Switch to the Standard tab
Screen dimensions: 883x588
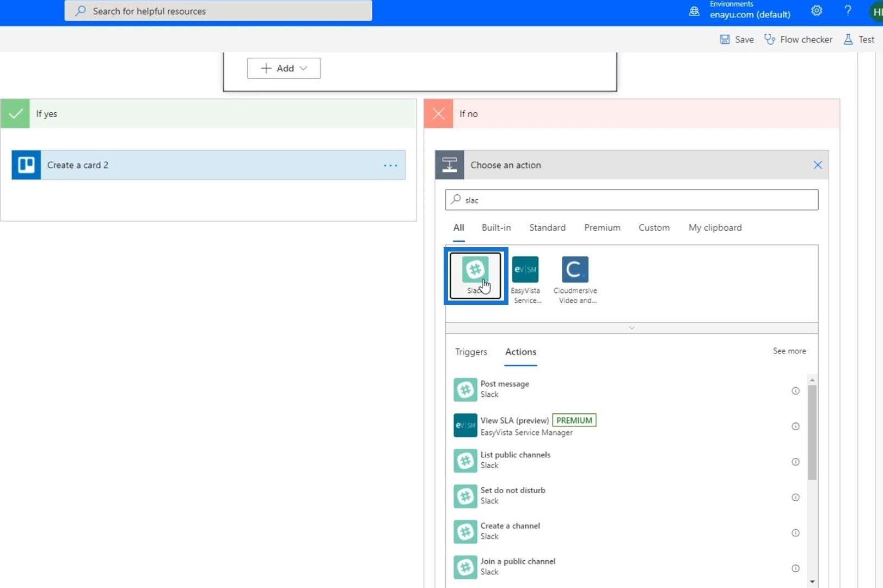coord(547,228)
